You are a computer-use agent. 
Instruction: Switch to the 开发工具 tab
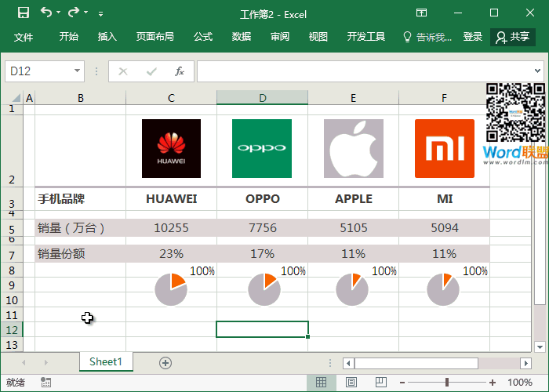366,36
